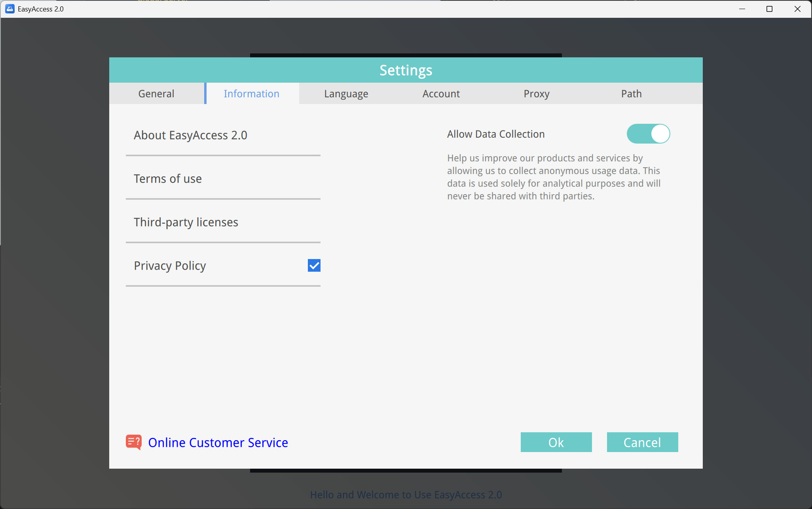Switch to the Path tab
Image resolution: width=812 pixels, height=509 pixels.
click(632, 94)
